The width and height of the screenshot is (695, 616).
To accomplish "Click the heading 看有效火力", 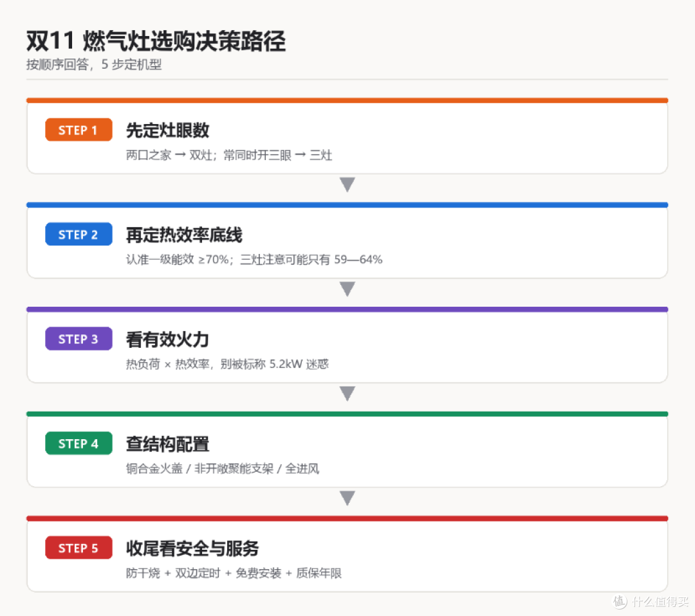I will [167, 340].
